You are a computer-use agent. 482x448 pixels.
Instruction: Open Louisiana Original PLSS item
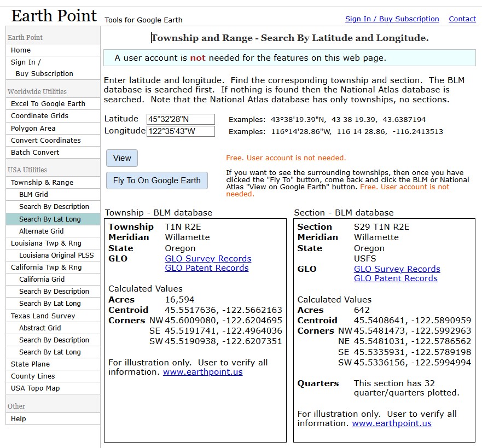point(56,255)
